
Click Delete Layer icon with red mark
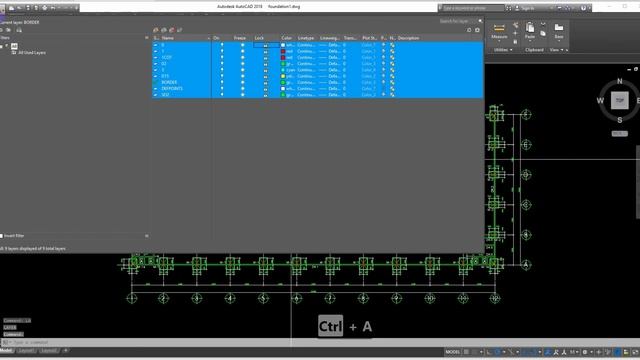(x=171, y=30)
